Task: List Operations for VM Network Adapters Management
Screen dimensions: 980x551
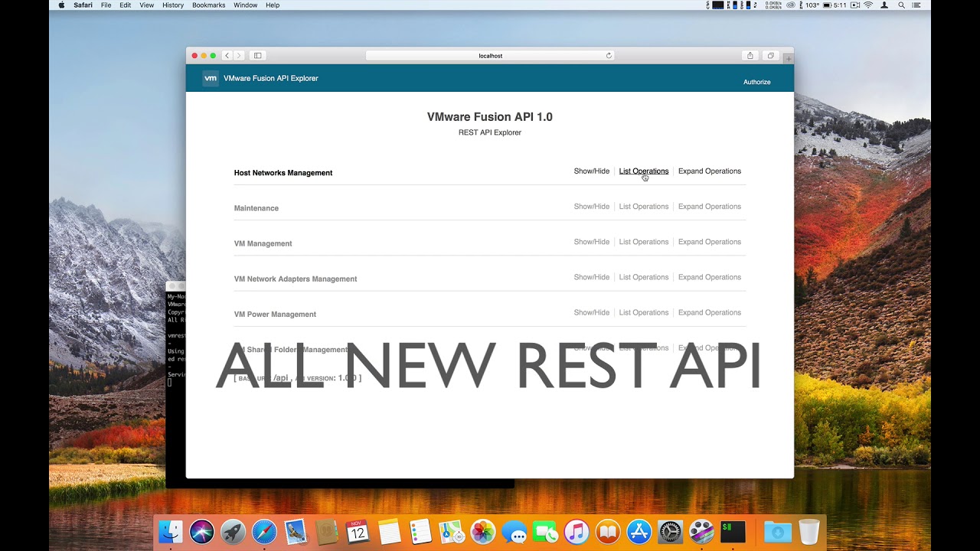Action: (644, 277)
